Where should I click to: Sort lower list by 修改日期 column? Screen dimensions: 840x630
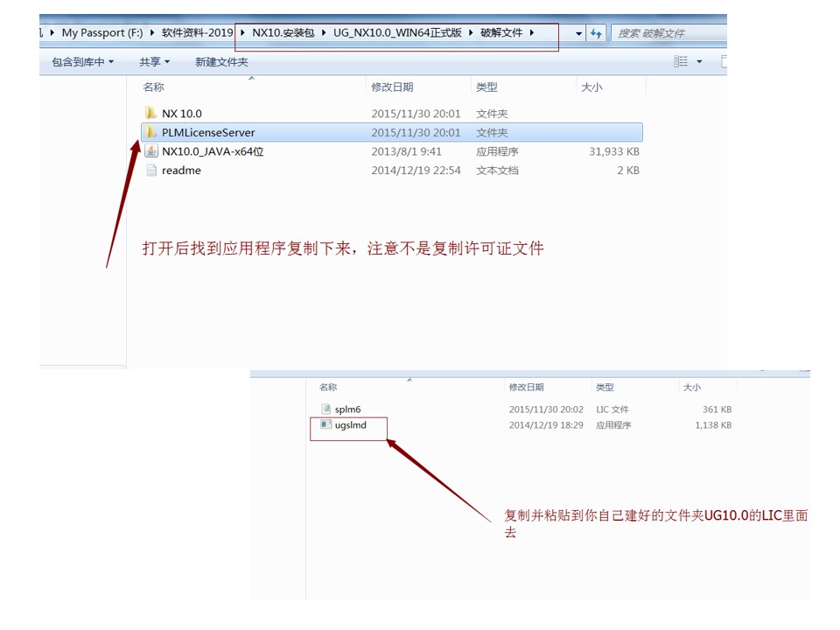526,387
